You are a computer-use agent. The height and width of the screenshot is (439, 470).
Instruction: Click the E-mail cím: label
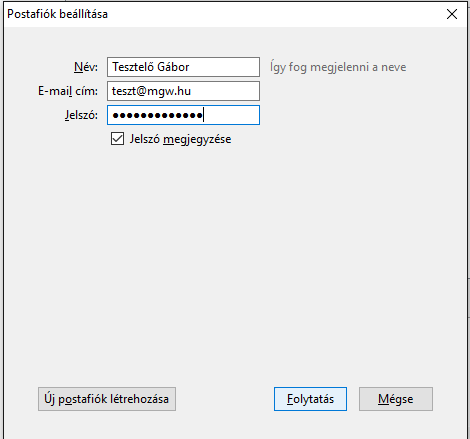[68, 91]
